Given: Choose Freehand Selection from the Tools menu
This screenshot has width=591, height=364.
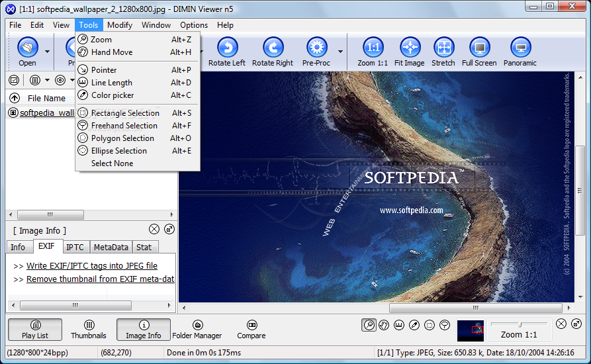Looking at the screenshot, I should (138, 126).
